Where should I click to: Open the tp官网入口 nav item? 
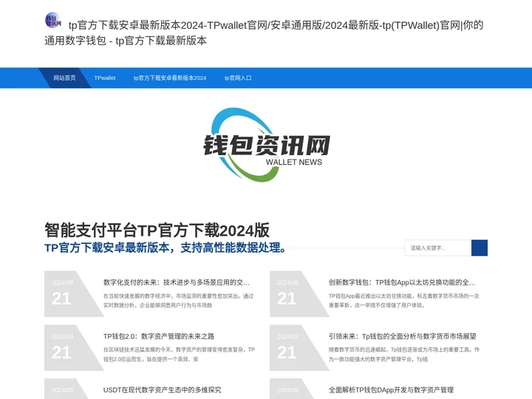[x=238, y=78]
